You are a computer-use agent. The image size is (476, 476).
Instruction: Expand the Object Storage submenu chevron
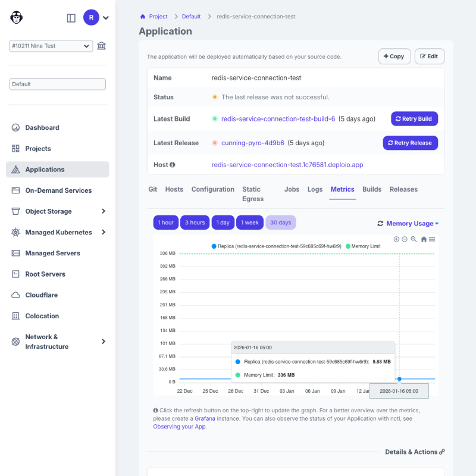coord(104,211)
